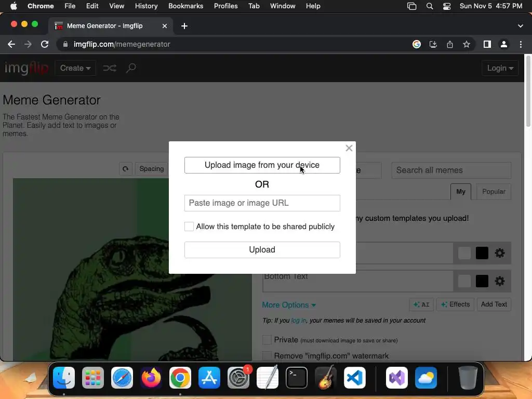Click the AI text generator button
This screenshot has height=399, width=532.
(421, 304)
